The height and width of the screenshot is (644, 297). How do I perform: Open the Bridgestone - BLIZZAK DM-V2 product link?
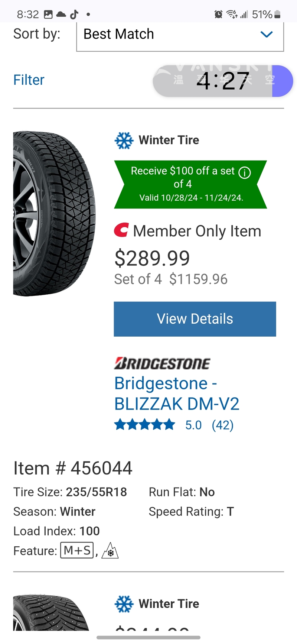tap(177, 394)
